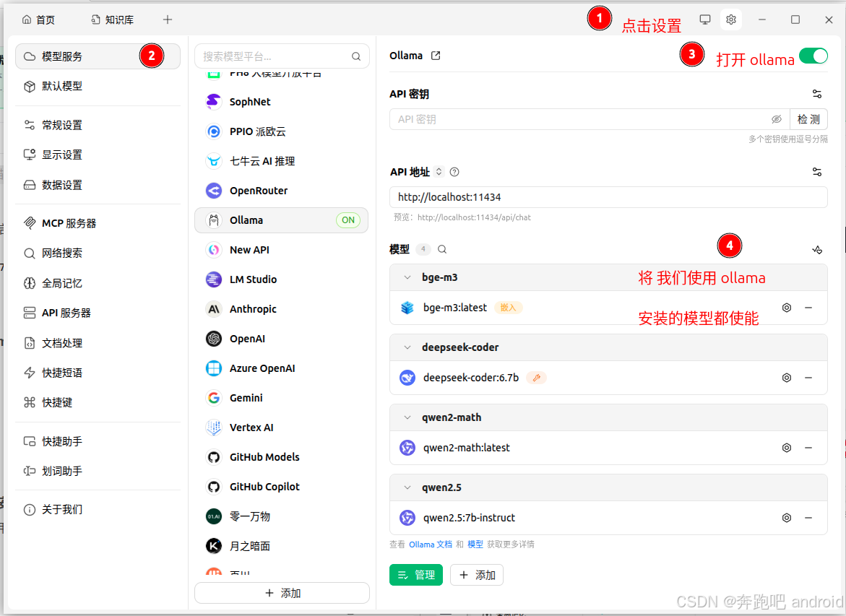The width and height of the screenshot is (846, 616).
Task: Open Ollama external website link icon
Action: point(436,56)
